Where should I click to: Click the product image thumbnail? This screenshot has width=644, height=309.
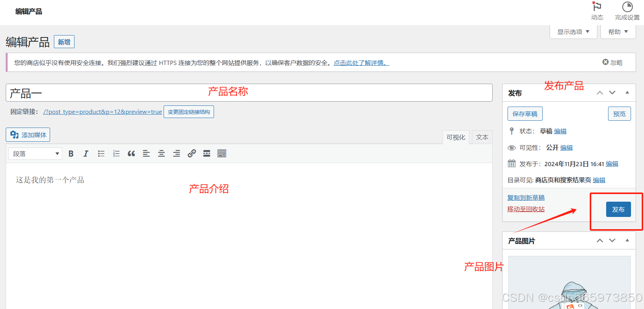click(x=569, y=283)
